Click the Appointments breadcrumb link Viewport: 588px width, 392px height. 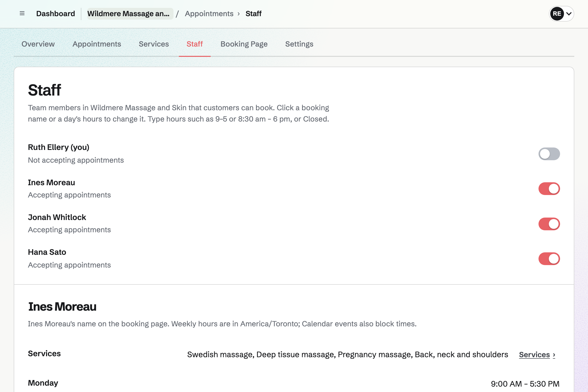tap(209, 13)
